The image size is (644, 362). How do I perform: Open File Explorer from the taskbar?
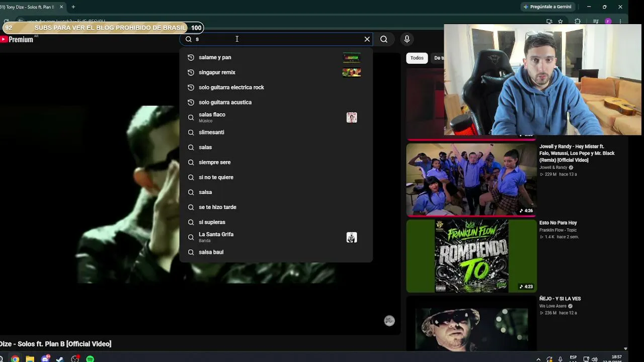point(30,359)
